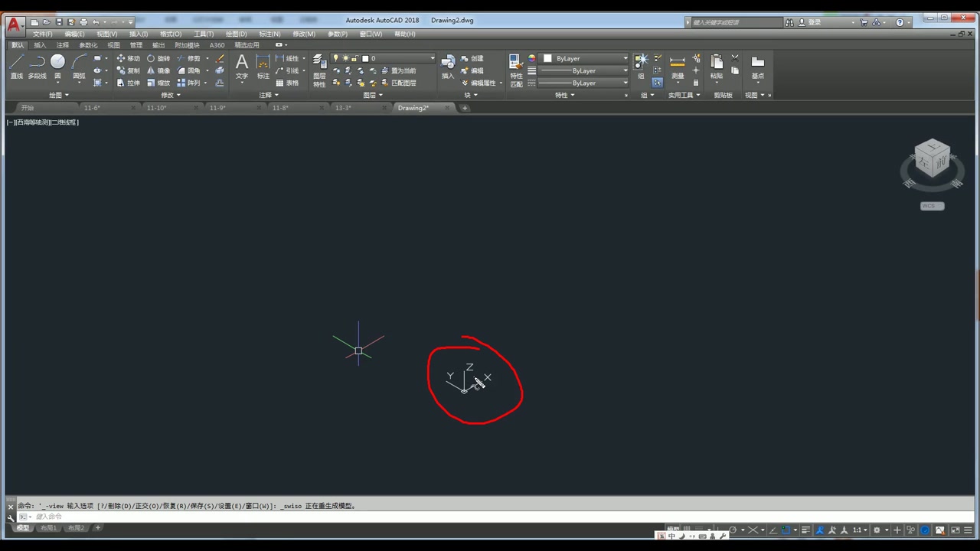Toggle lineweight display in status bar
980x551 pixels.
[x=805, y=530]
